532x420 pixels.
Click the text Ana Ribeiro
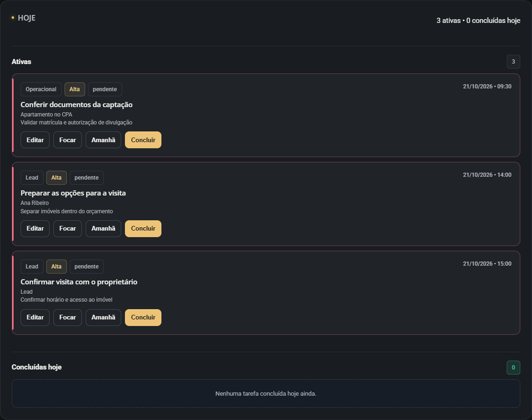[x=35, y=203]
